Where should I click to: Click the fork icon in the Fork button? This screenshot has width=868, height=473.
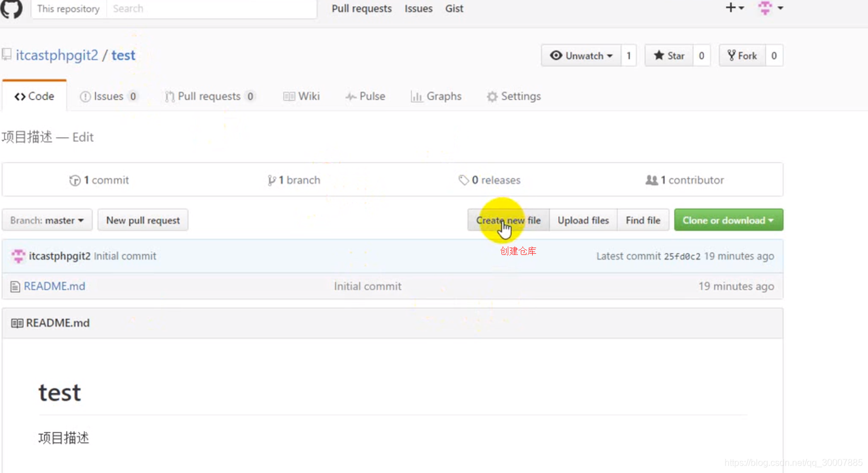click(731, 56)
